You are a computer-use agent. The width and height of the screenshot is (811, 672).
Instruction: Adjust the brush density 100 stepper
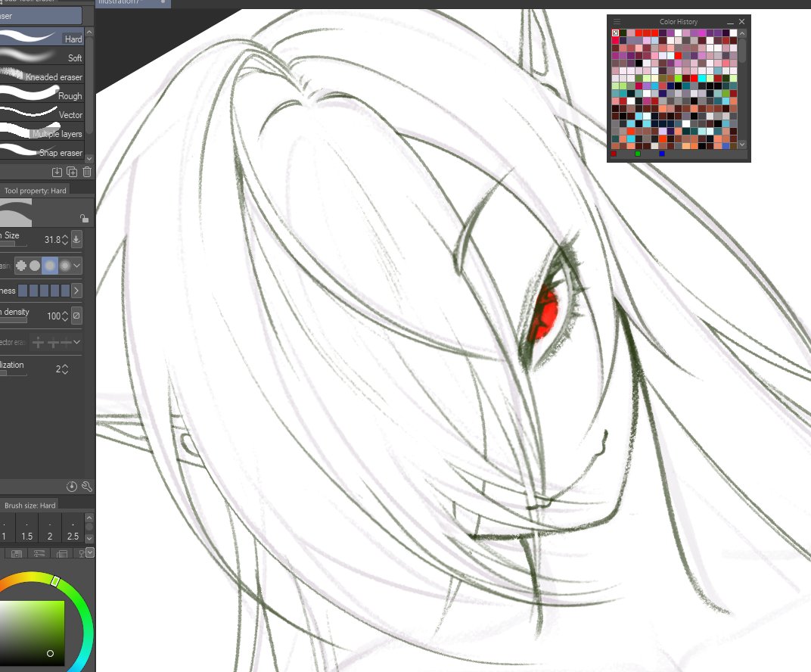pos(64,316)
